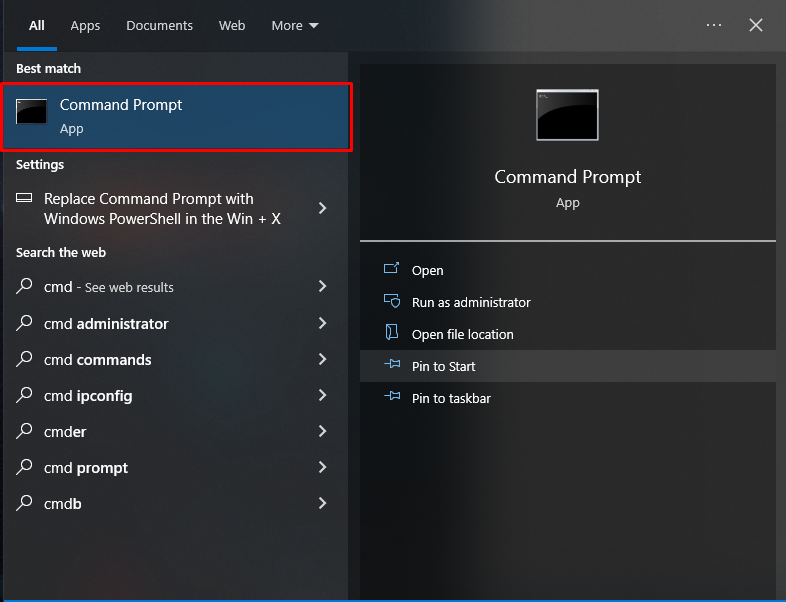The height and width of the screenshot is (602, 786).
Task: Expand the More filter dropdown
Action: (295, 26)
